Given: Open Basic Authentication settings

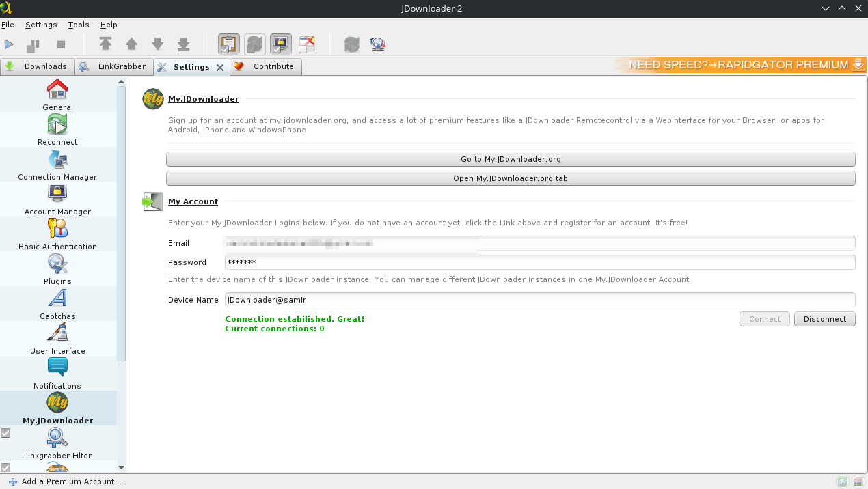Looking at the screenshot, I should 58,234.
